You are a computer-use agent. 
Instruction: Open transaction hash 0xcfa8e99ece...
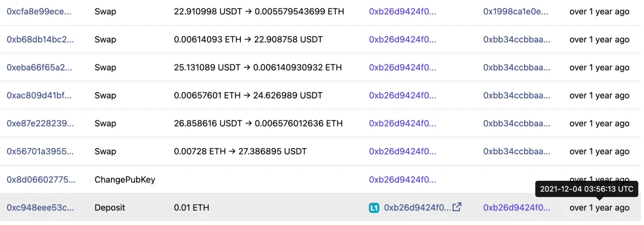(39, 11)
